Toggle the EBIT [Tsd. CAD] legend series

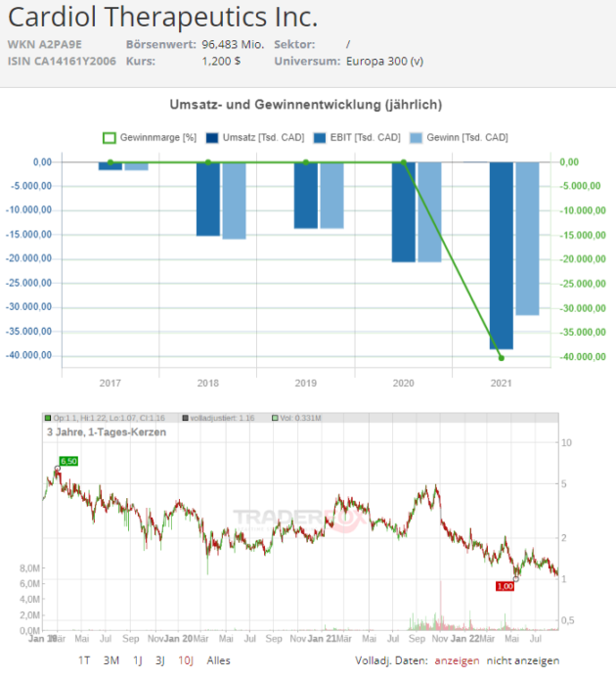pos(357,138)
